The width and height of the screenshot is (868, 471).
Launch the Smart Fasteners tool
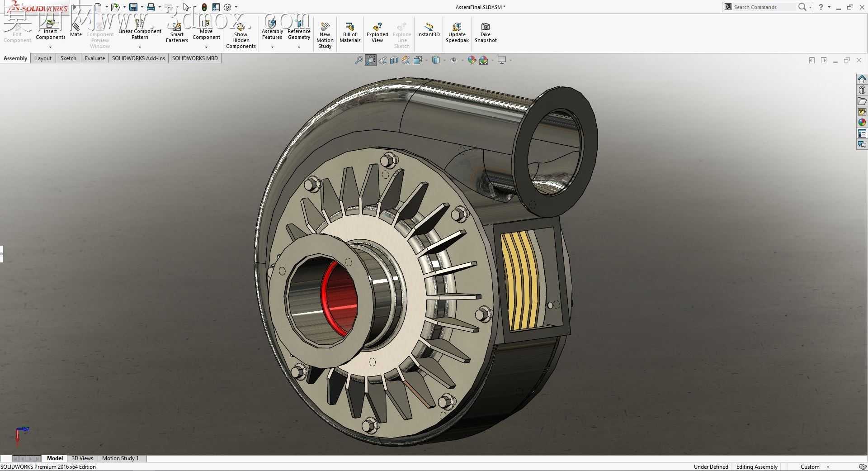(x=177, y=32)
